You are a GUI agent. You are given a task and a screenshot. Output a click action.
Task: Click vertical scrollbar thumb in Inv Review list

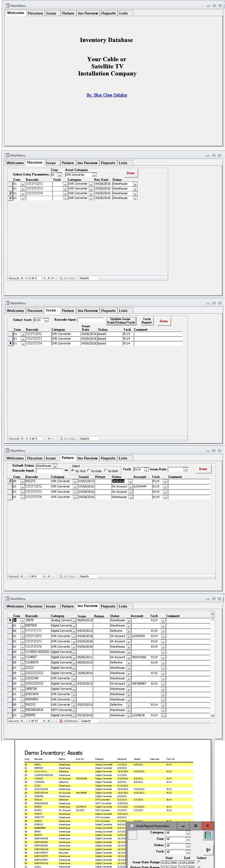coord(212,618)
